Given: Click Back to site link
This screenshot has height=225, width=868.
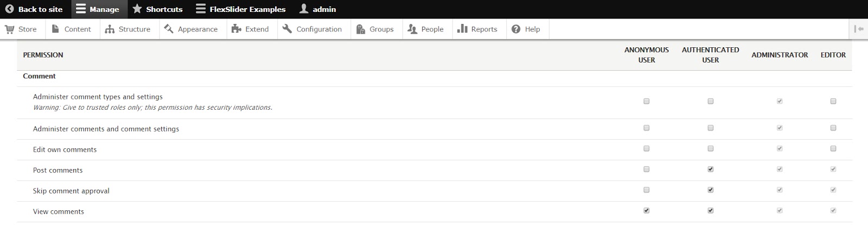Looking at the screenshot, I should tap(34, 9).
